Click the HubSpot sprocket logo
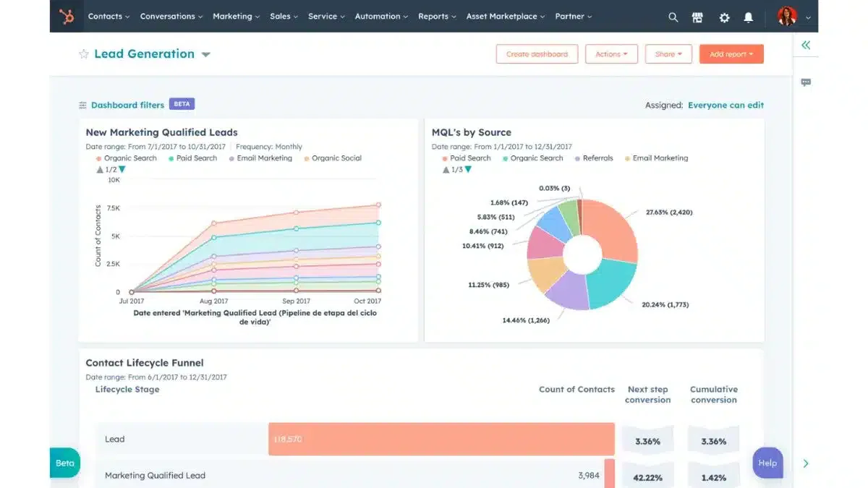This screenshot has height=488, width=868. tap(67, 16)
